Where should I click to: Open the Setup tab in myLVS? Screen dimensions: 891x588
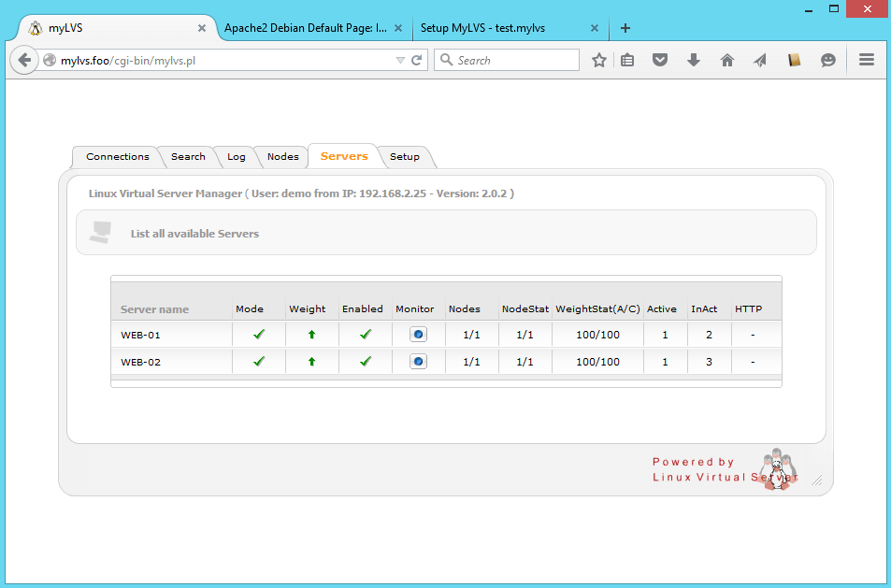[x=405, y=157]
